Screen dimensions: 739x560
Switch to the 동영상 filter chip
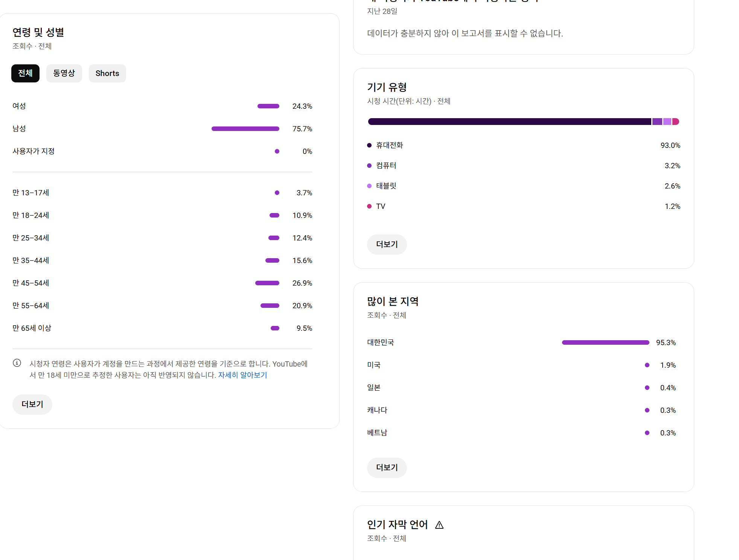point(64,73)
